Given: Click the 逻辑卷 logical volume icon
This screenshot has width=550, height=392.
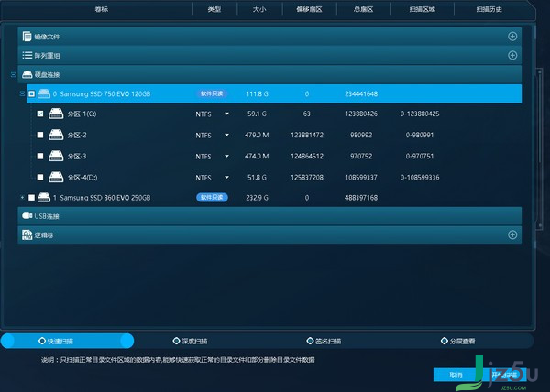Looking at the screenshot, I should tap(27, 234).
